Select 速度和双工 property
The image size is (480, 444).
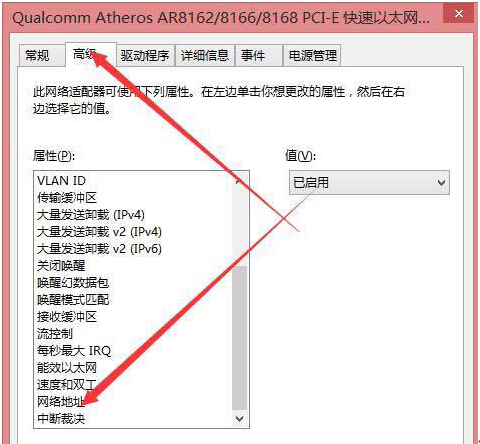pos(67,385)
